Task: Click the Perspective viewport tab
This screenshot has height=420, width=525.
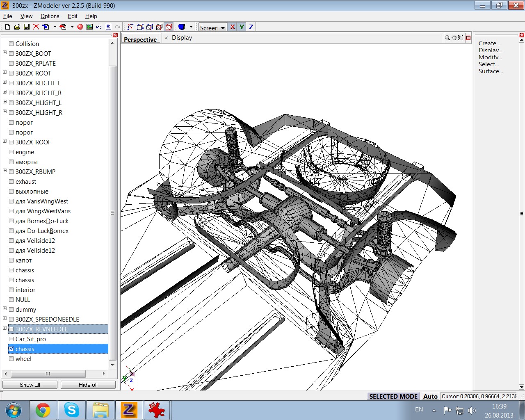Action: [x=140, y=39]
